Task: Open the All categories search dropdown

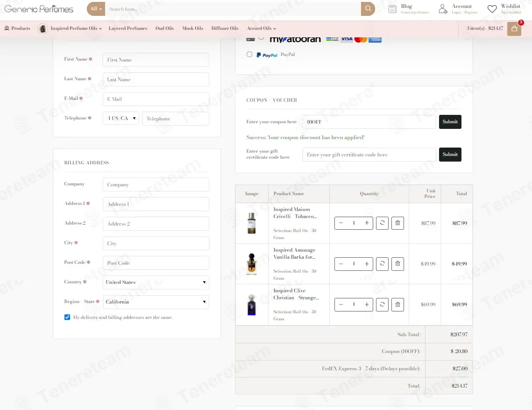Action: (x=96, y=9)
